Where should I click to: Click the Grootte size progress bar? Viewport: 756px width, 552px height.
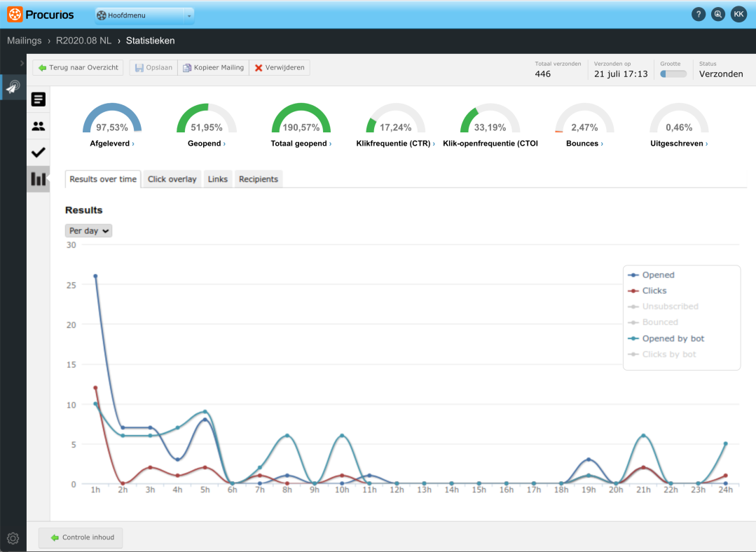tap(673, 74)
